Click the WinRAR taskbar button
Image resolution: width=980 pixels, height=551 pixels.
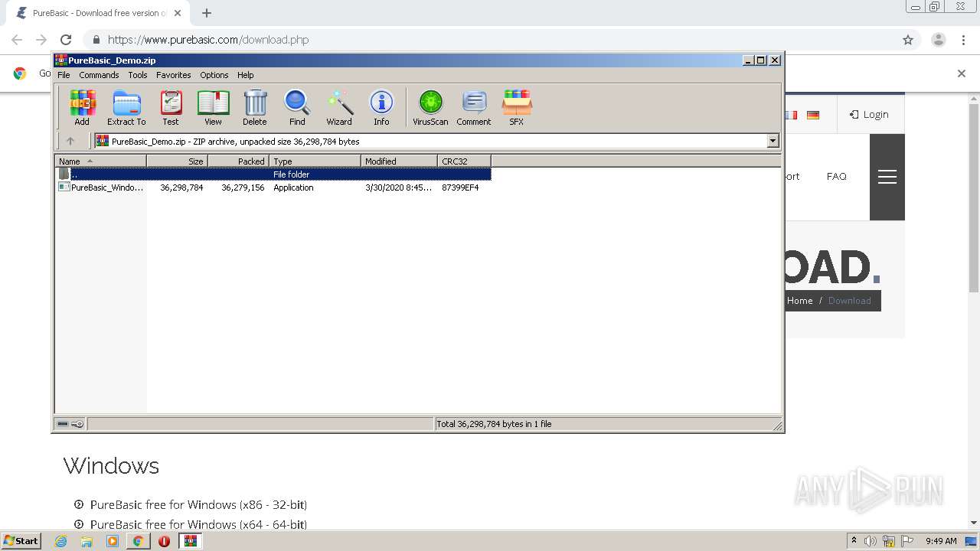pyautogui.click(x=190, y=541)
